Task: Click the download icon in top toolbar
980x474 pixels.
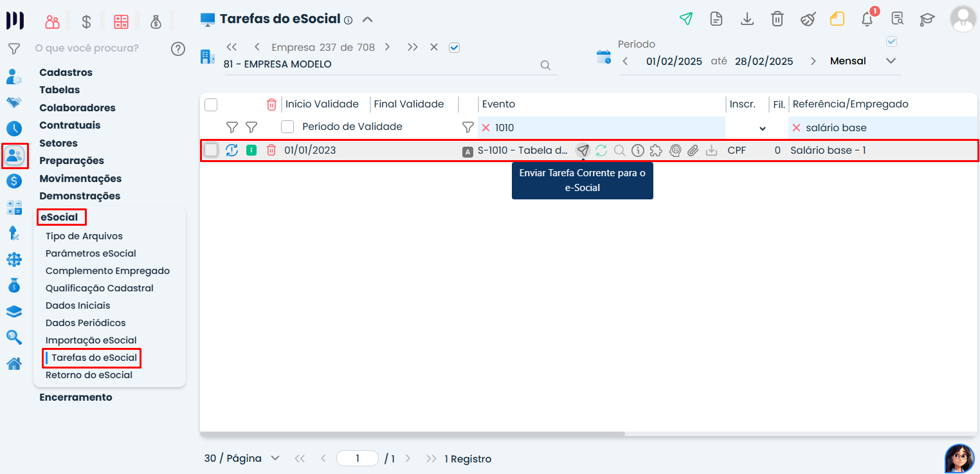Action: [747, 19]
